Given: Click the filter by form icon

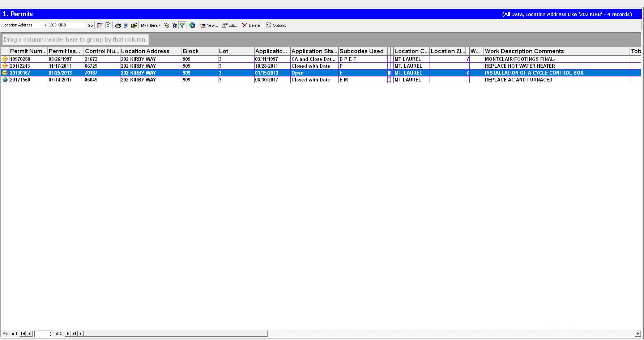Looking at the screenshot, I should point(174,25).
